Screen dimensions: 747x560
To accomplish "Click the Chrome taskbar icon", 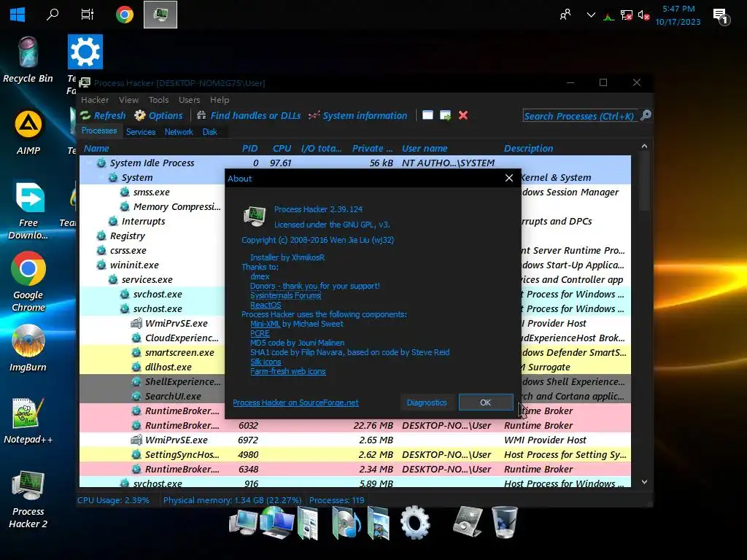I will pos(124,15).
